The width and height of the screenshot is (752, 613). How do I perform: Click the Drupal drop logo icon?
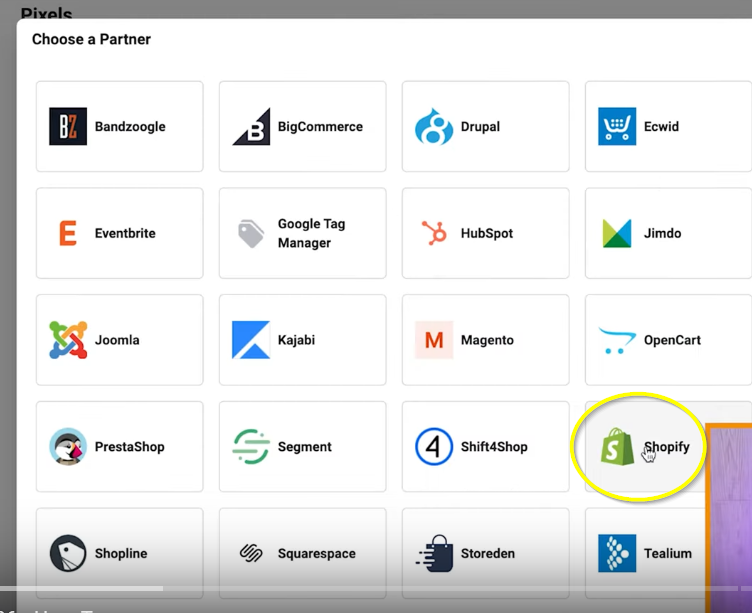pyautogui.click(x=434, y=126)
